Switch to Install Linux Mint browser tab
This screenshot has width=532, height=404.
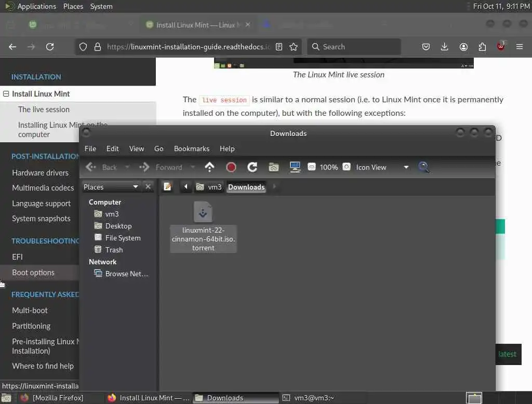pyautogui.click(x=197, y=25)
